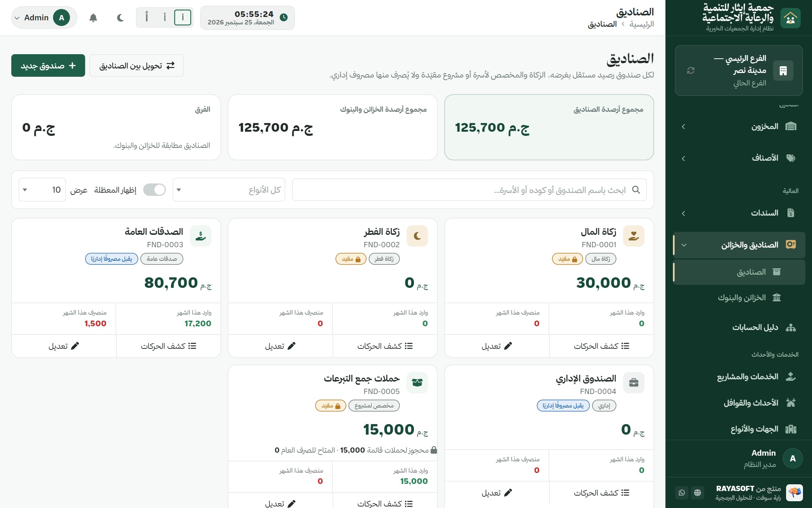The height and width of the screenshot is (508, 812).
Task: Open كشف الحركات for زكاة الفطر
Action: (x=385, y=346)
